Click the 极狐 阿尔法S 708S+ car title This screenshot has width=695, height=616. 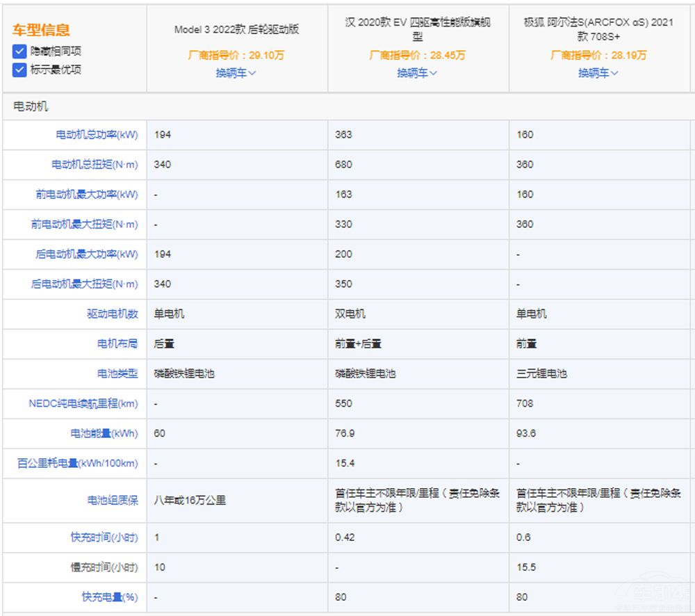click(x=598, y=29)
